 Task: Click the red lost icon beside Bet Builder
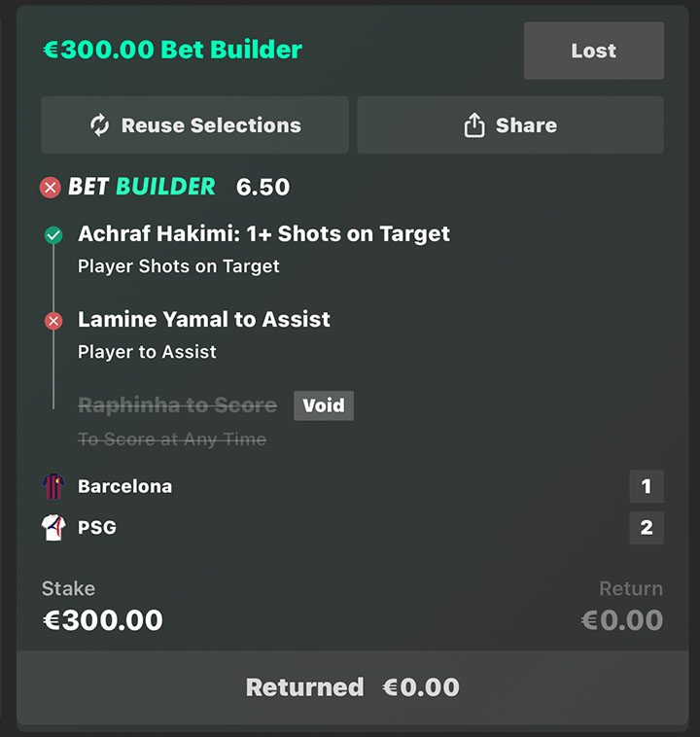coord(51,188)
